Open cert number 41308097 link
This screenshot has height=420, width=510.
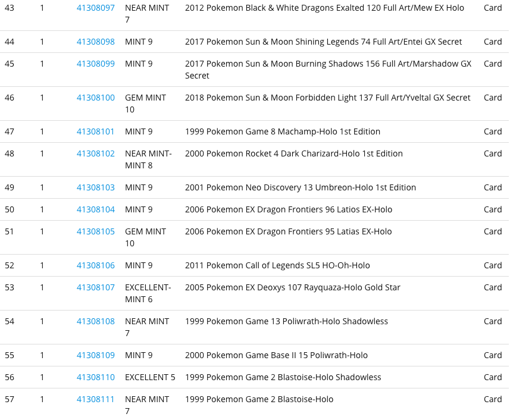(96, 8)
